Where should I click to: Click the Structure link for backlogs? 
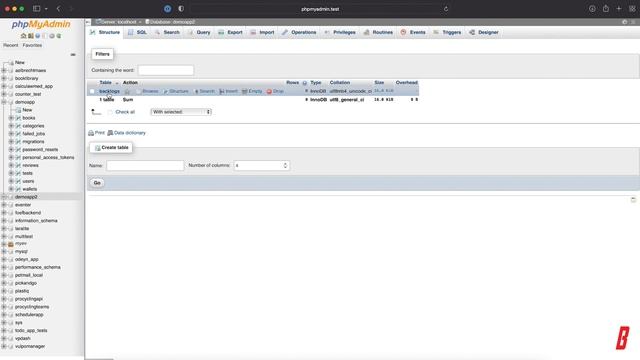[x=179, y=91]
